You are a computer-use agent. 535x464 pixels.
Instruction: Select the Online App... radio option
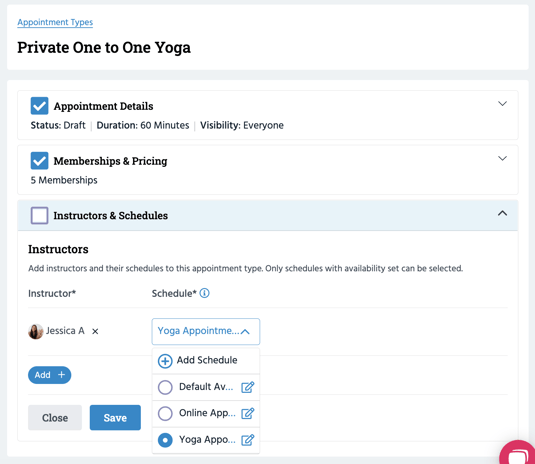click(165, 414)
